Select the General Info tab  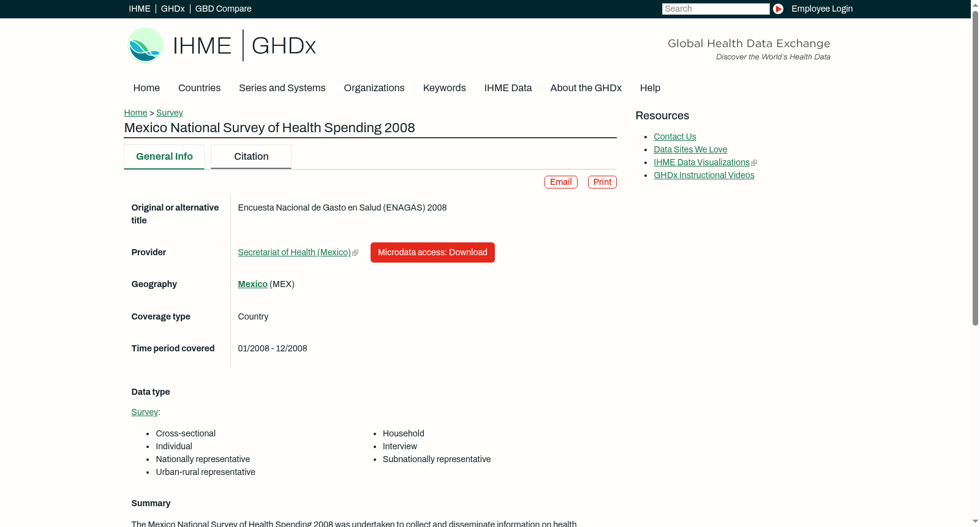coord(164,157)
